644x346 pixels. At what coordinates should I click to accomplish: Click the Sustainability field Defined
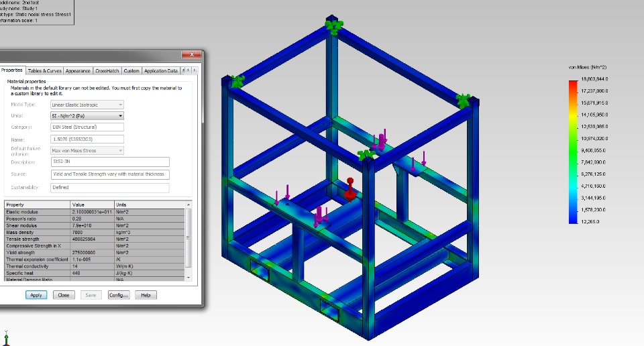click(110, 188)
